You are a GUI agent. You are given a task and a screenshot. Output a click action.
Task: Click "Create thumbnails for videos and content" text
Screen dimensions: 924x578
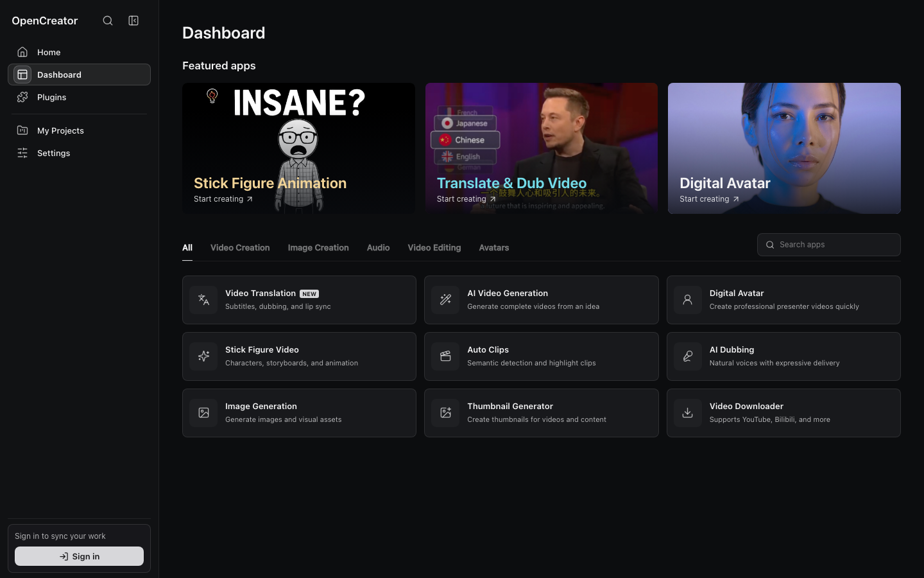coord(536,419)
